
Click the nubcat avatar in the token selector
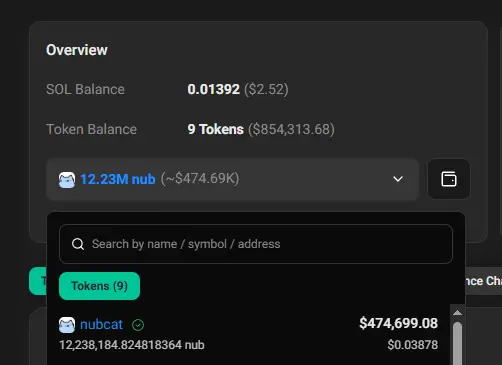[x=67, y=180]
